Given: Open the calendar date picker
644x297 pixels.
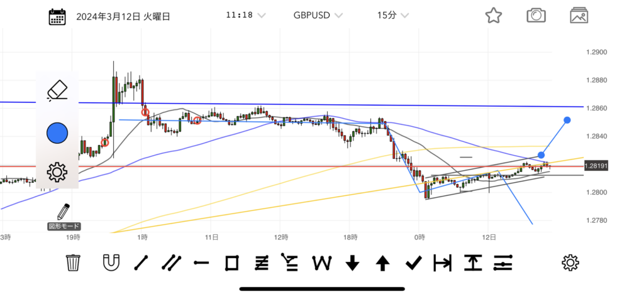Looking at the screenshot, I should point(58,16).
